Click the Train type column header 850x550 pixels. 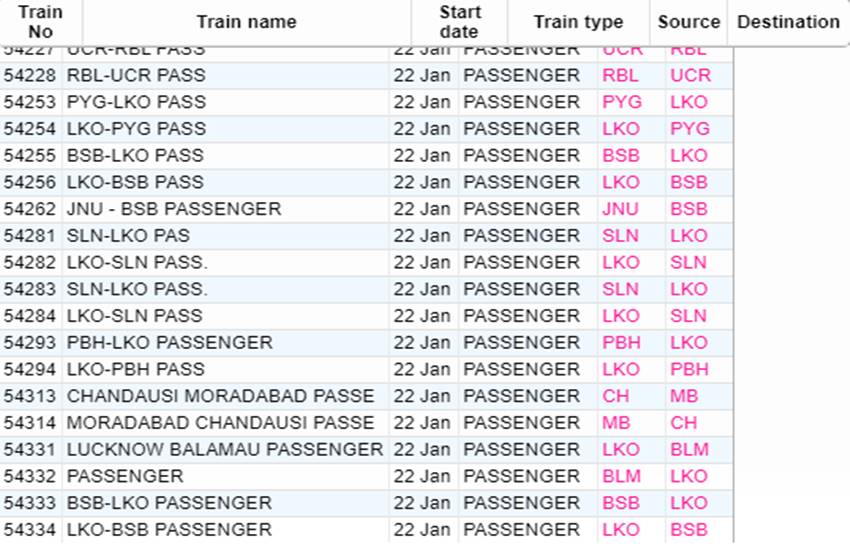578,22
